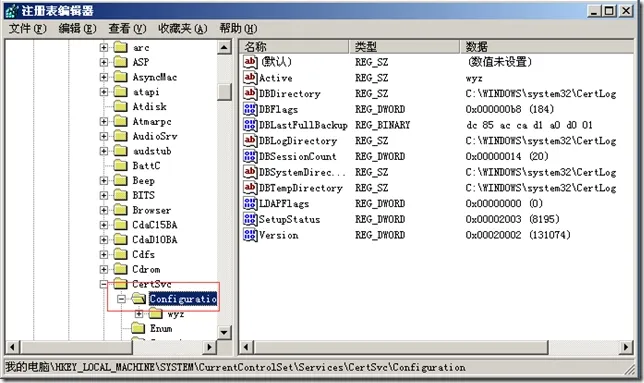Screen dimensions: 644x383
Task: Open the 文件(F) menu
Action: [x=28, y=28]
